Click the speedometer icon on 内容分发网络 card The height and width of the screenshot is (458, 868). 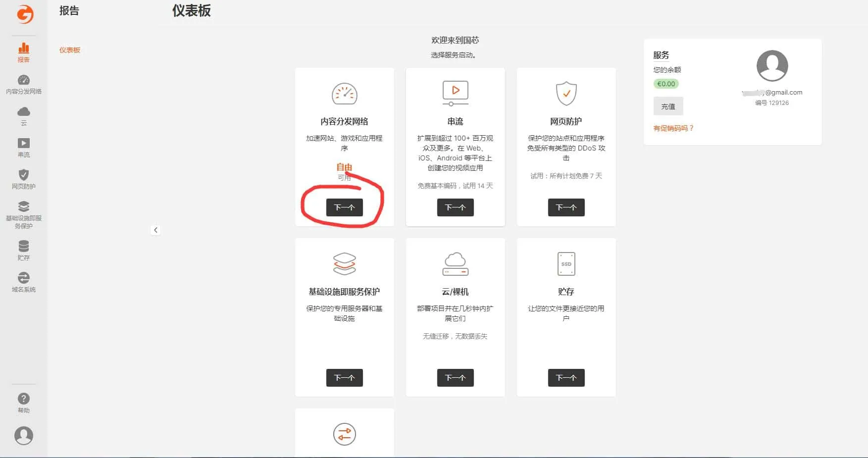[345, 94]
